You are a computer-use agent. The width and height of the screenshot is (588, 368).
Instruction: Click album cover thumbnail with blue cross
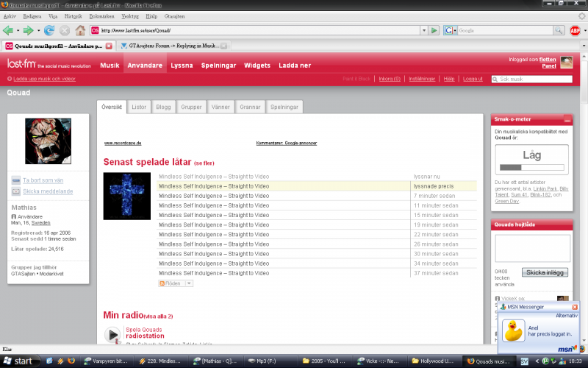(126, 196)
